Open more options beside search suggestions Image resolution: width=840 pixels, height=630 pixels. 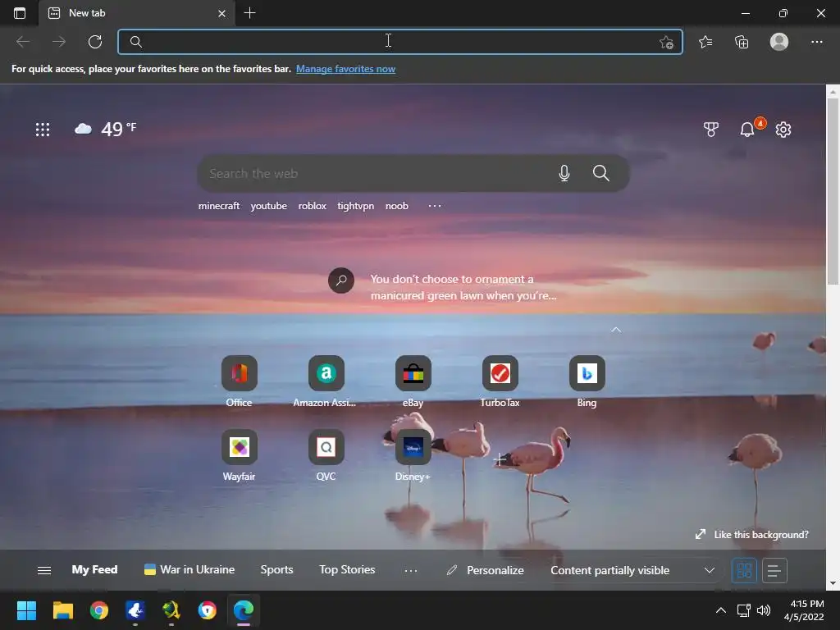tap(435, 206)
